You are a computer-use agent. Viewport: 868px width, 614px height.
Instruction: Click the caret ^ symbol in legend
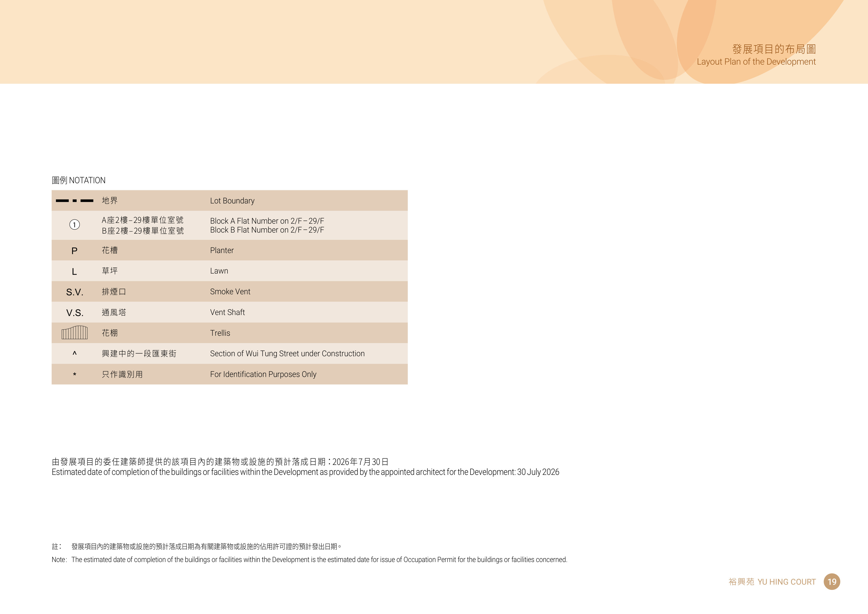coord(75,353)
